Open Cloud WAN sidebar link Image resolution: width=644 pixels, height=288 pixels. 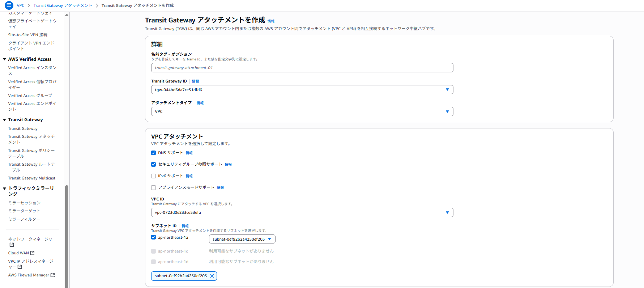(18, 253)
